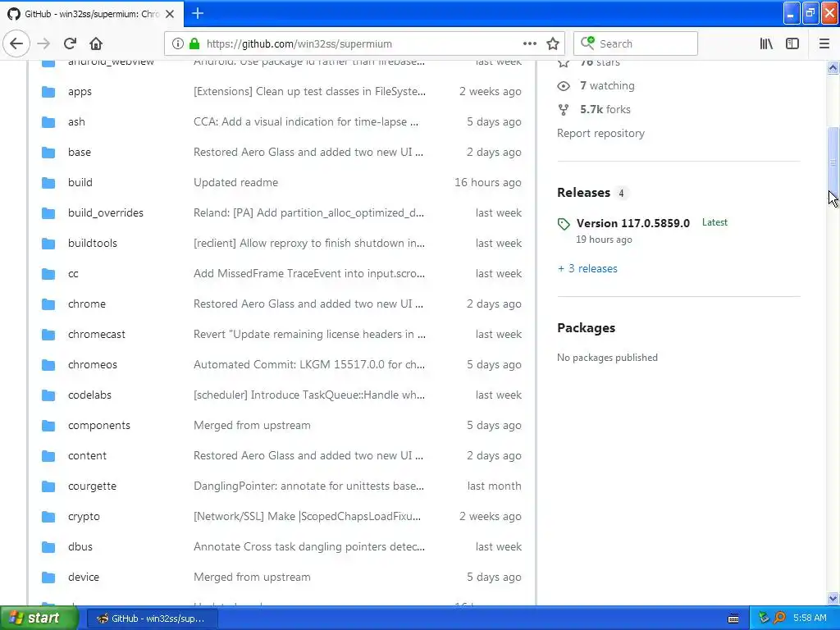Open the 'Annotate Cross task dangling pointers' commit

click(x=309, y=547)
